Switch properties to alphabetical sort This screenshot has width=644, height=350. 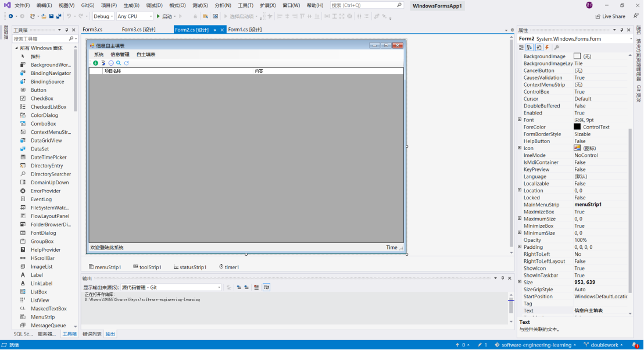(530, 48)
